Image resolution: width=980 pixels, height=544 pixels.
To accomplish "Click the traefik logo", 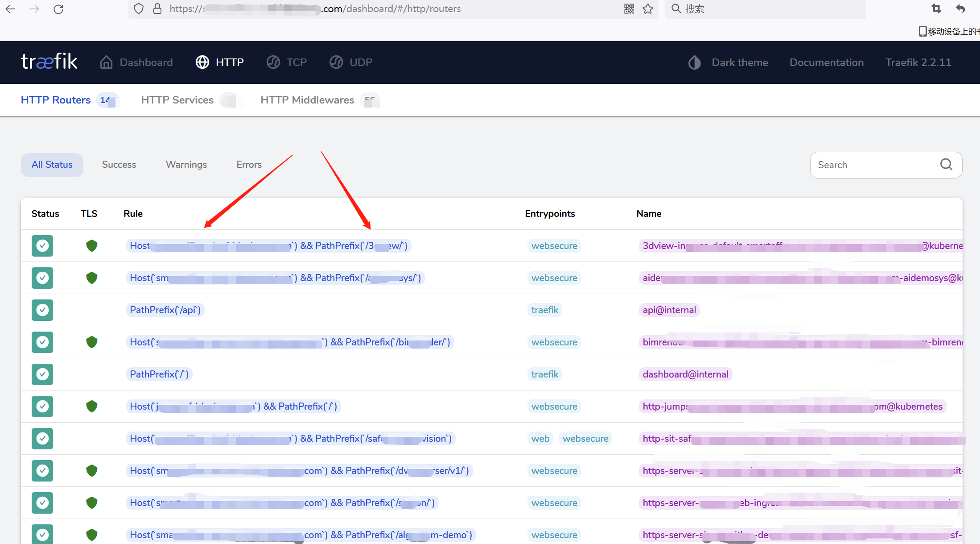I will click(x=49, y=62).
